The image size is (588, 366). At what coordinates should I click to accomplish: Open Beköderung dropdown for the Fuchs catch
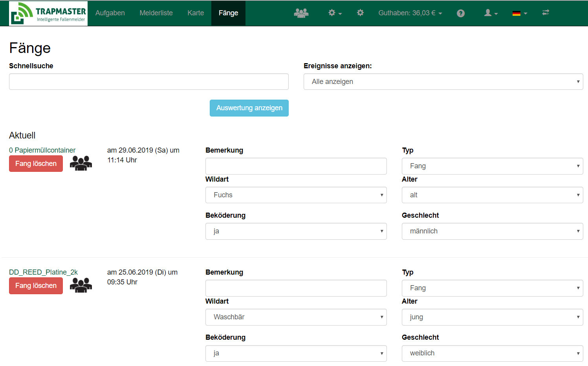coord(296,231)
